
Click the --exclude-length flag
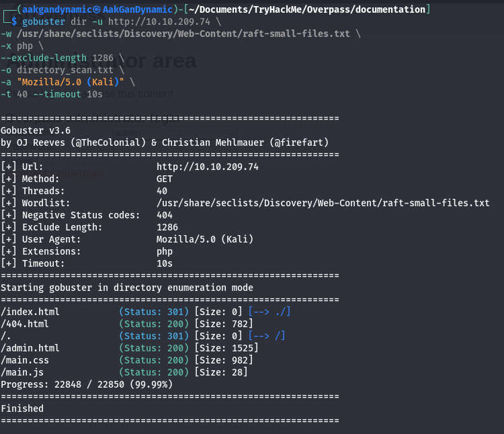pos(44,58)
